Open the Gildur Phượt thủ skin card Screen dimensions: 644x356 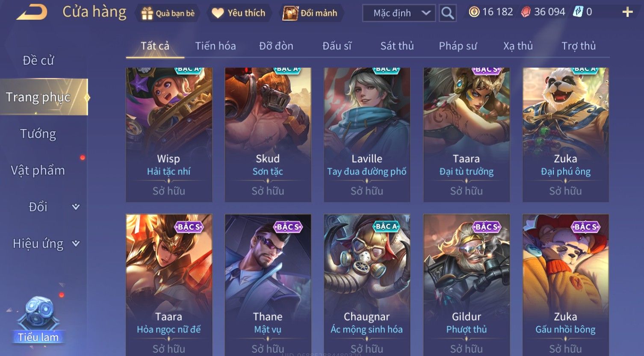(x=467, y=285)
